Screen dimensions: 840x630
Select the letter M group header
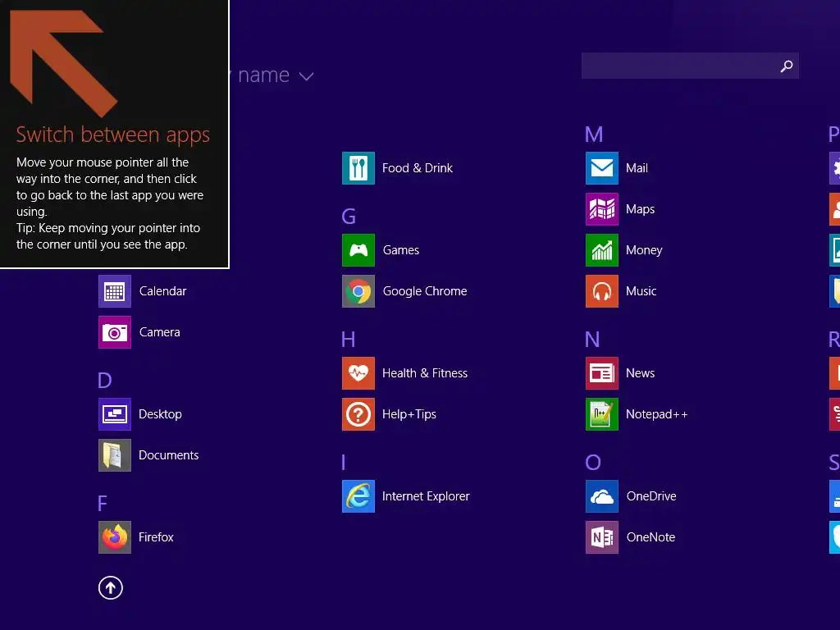pyautogui.click(x=594, y=135)
